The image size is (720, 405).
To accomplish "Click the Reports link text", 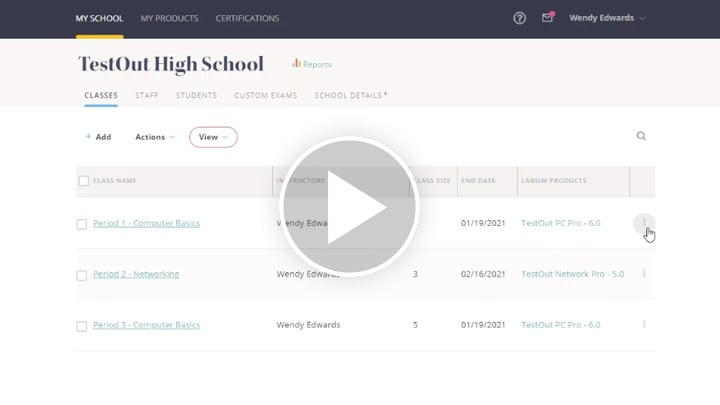I will pyautogui.click(x=317, y=64).
